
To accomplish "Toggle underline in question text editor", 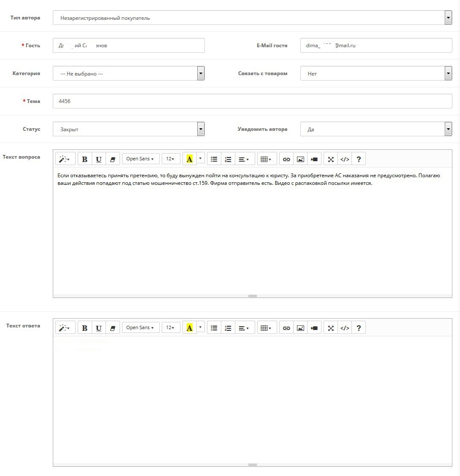I will click(98, 159).
